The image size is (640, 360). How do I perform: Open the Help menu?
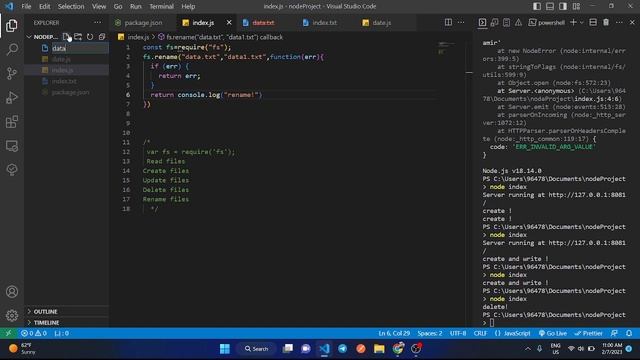(x=188, y=6)
